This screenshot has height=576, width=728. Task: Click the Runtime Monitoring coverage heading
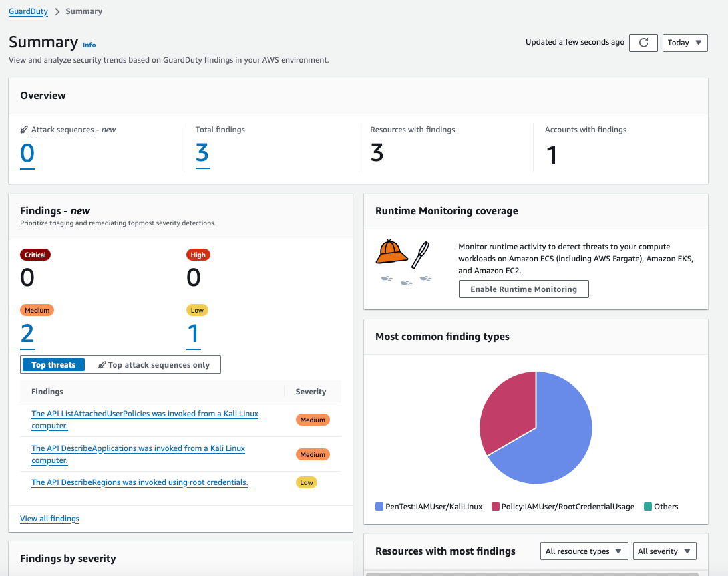point(447,211)
